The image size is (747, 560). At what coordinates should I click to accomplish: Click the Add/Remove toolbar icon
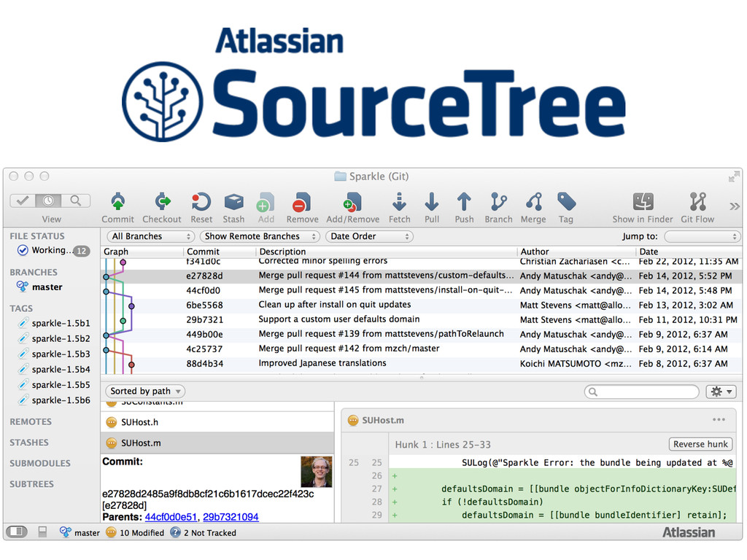click(x=352, y=203)
